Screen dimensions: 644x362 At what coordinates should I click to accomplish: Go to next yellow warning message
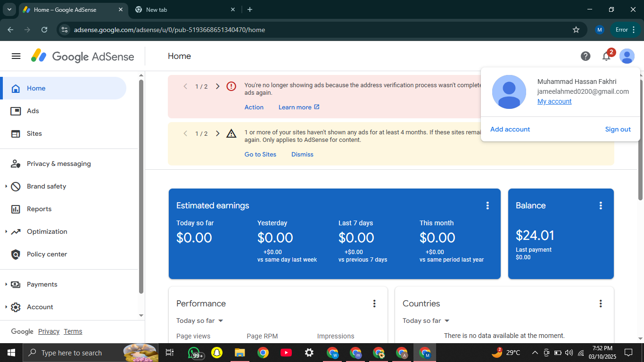pyautogui.click(x=217, y=133)
